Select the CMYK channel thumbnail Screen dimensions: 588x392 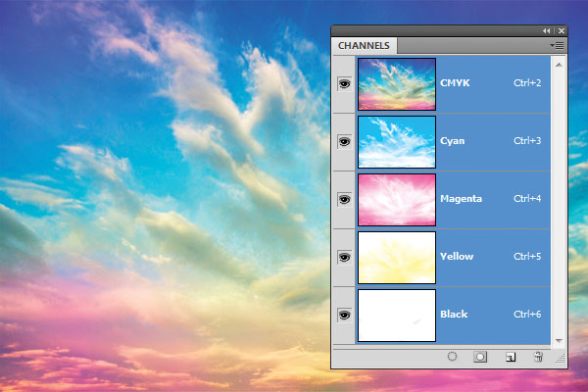pos(397,84)
